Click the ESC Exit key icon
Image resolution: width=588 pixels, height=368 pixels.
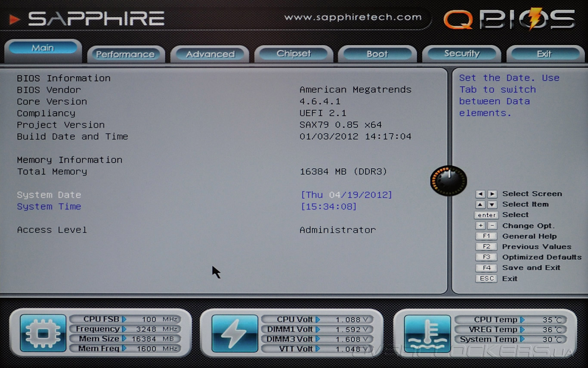[x=486, y=278]
